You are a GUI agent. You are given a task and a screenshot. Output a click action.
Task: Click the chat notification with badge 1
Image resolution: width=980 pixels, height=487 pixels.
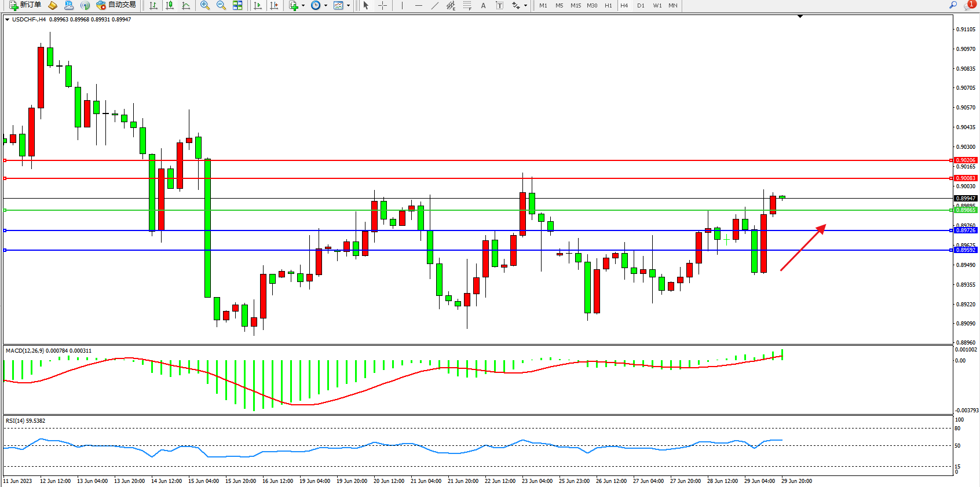pos(969,5)
